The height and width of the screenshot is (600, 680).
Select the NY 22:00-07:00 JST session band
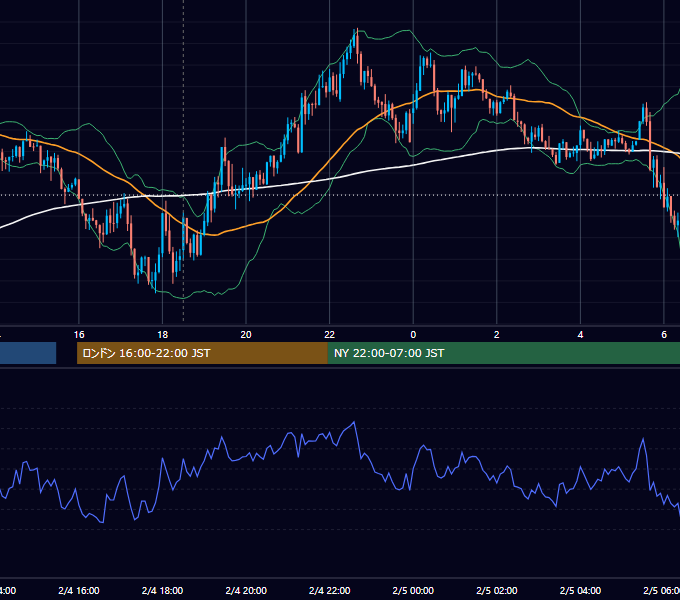coord(503,353)
